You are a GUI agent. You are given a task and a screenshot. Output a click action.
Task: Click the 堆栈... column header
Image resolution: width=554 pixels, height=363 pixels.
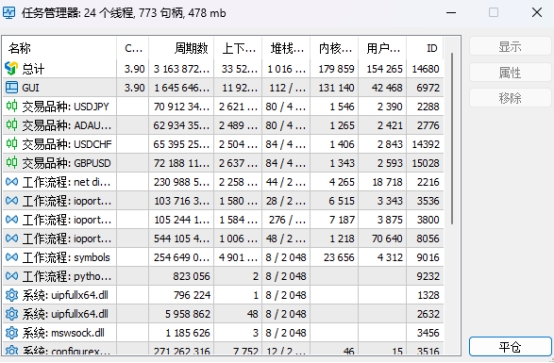click(286, 48)
